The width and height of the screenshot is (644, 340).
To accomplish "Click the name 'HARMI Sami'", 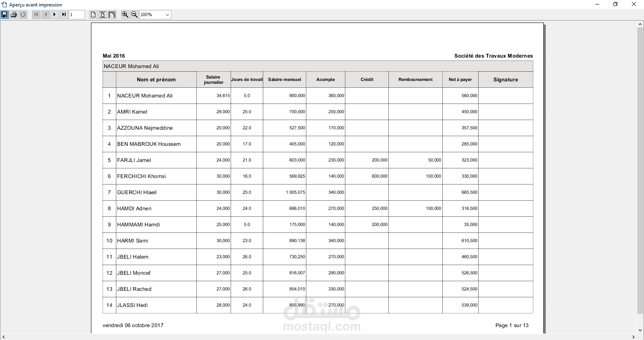I will (x=132, y=240).
